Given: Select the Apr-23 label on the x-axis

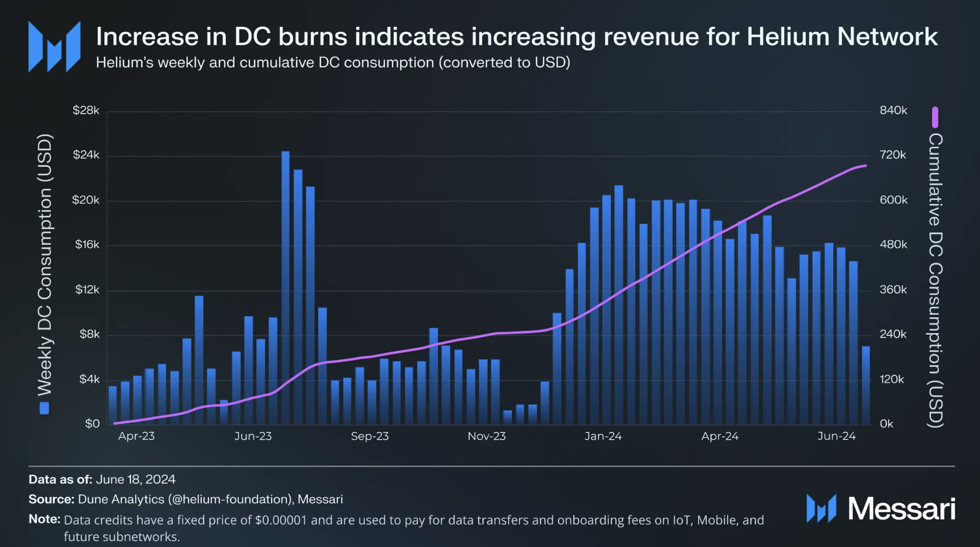Looking at the screenshot, I should (x=136, y=436).
